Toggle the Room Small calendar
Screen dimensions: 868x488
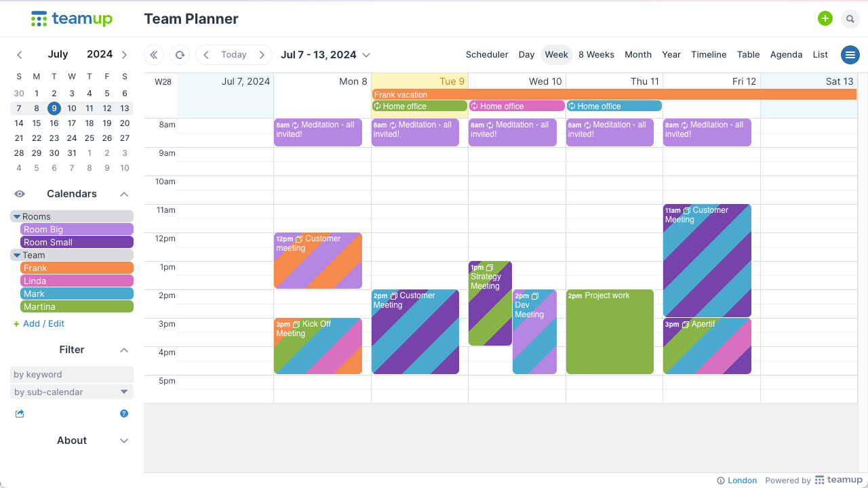tap(77, 242)
